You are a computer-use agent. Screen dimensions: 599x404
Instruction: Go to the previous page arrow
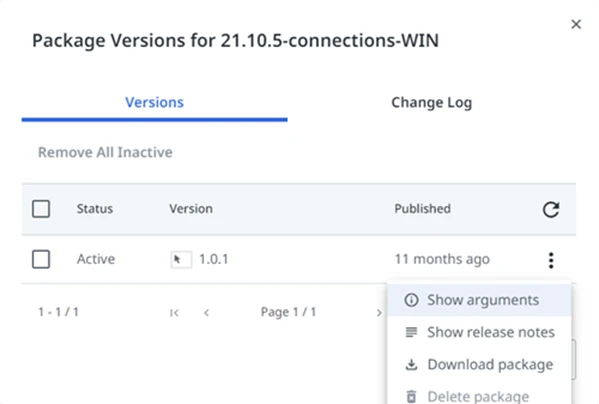coord(206,313)
